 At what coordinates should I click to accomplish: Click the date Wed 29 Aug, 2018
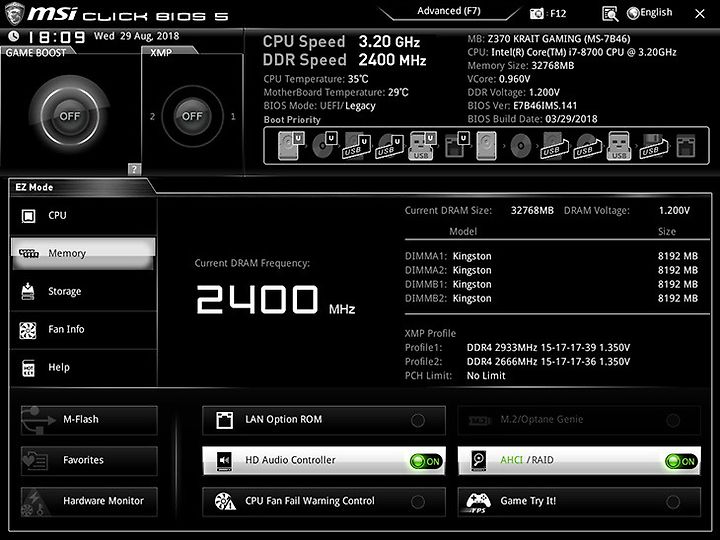click(136, 36)
